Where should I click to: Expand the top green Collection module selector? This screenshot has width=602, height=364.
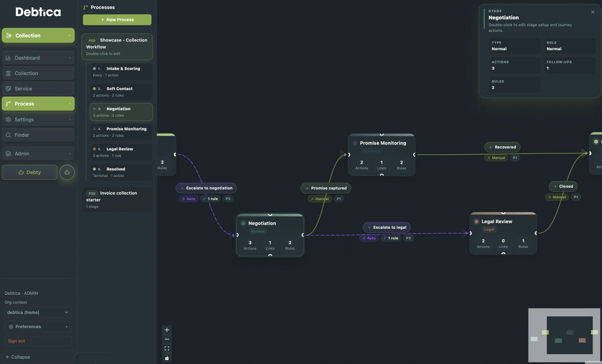[38, 36]
